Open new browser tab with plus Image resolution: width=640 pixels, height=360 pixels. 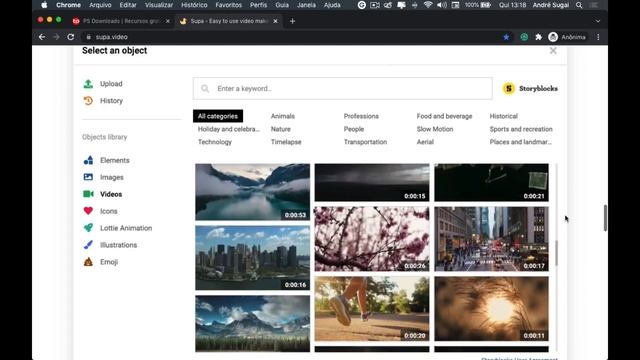click(x=292, y=21)
